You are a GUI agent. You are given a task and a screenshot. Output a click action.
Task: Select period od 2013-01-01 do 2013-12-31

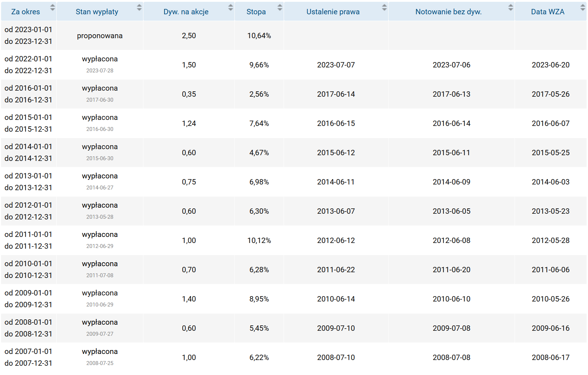(28, 182)
